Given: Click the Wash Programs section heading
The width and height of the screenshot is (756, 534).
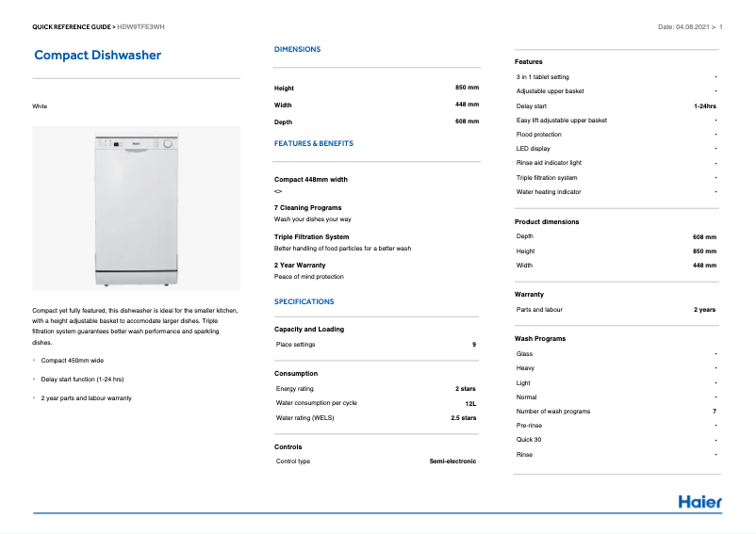Looking at the screenshot, I should (539, 338).
